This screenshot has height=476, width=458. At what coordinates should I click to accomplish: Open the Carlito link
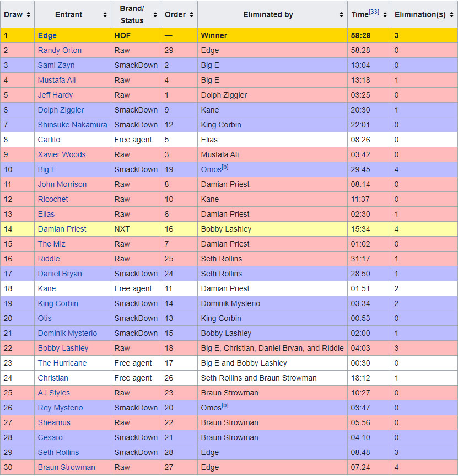point(49,140)
